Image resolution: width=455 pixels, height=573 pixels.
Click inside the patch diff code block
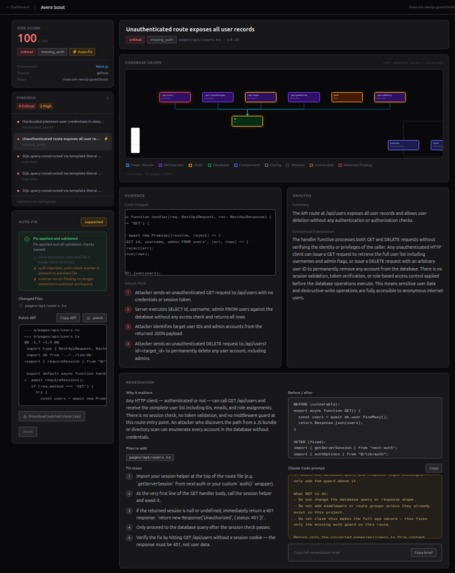(62, 365)
